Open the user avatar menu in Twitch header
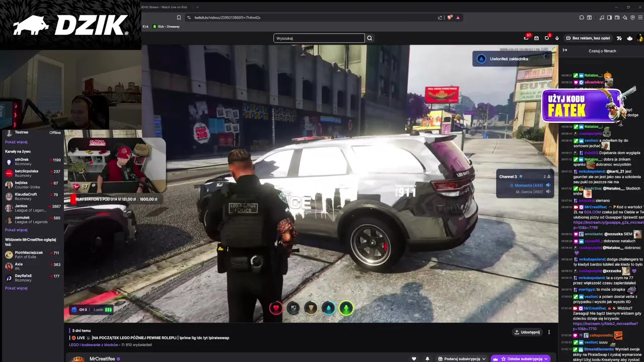This screenshot has width=644, height=362. coord(640,38)
